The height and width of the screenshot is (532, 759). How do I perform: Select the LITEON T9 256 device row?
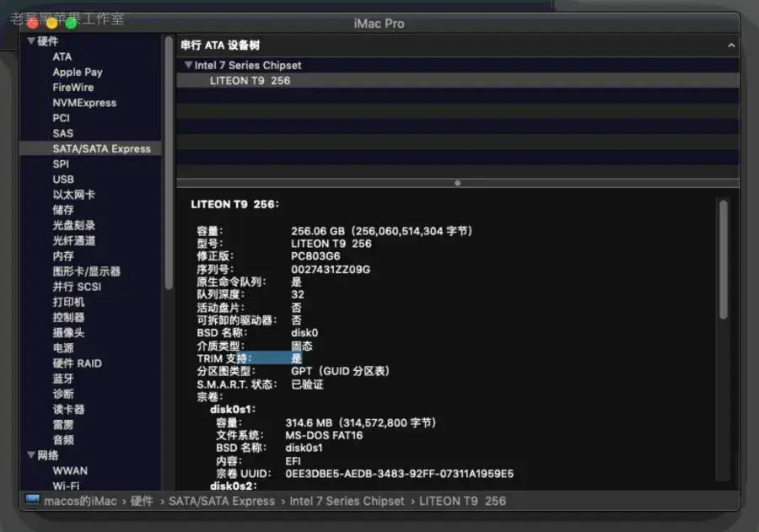click(457, 80)
